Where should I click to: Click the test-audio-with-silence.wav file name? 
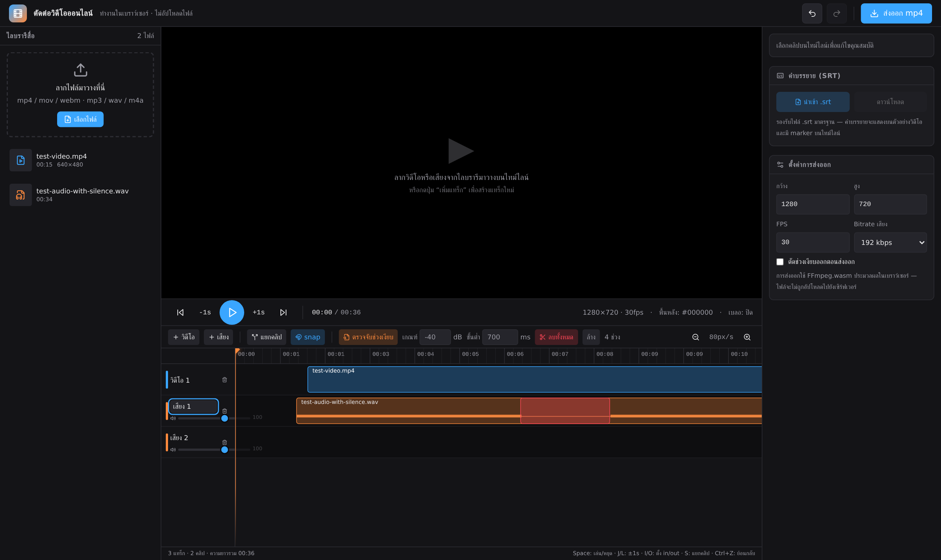pyautogui.click(x=82, y=191)
